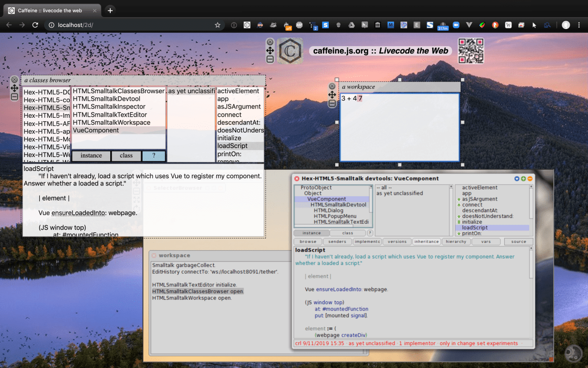This screenshot has height=368, width=588.
Task: Toggle 'instance' mode in the classes browser
Action: (x=91, y=156)
